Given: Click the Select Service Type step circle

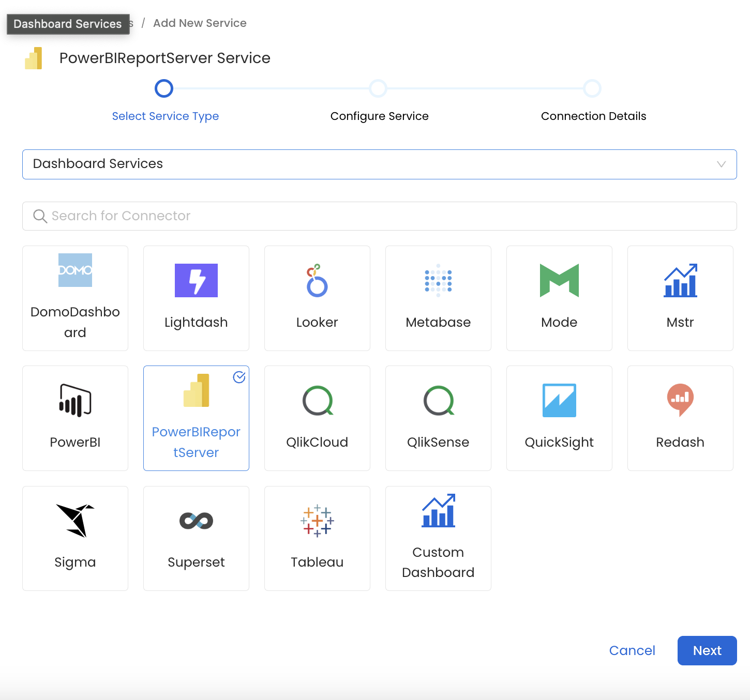Looking at the screenshot, I should pyautogui.click(x=164, y=89).
